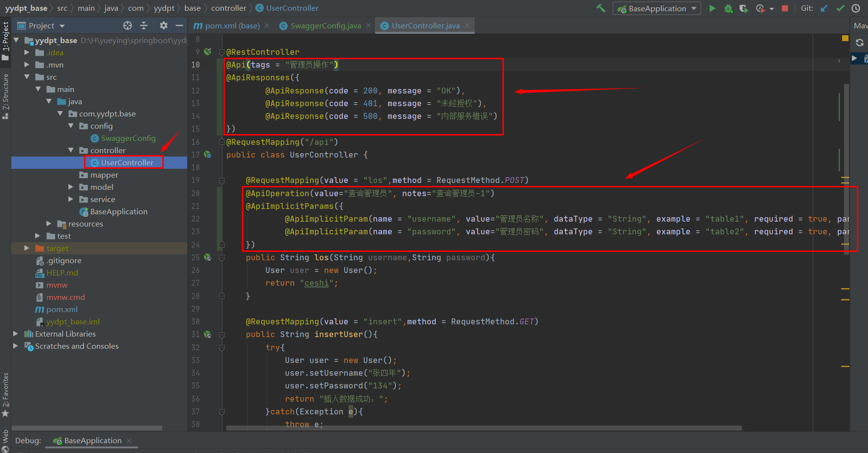
Task: Click the yellow warning marker at top of error stripe
Action: pyautogui.click(x=845, y=38)
